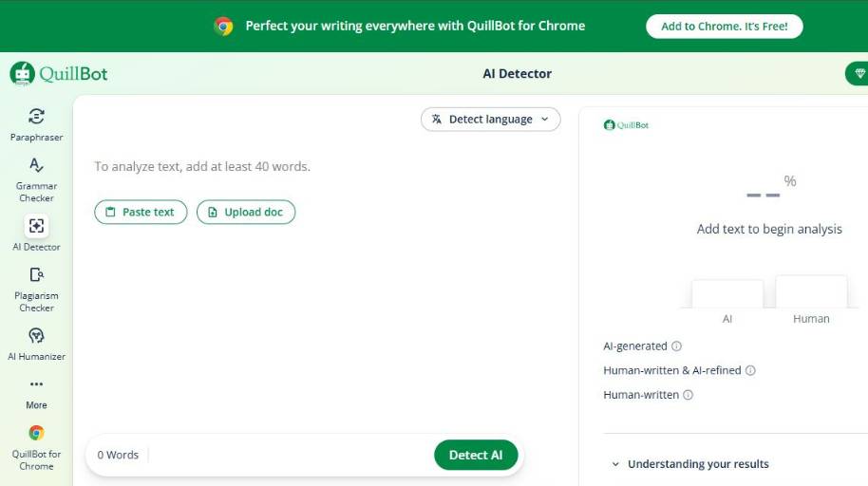Open QuillBot for Chrome sidebar icon

tap(36, 433)
